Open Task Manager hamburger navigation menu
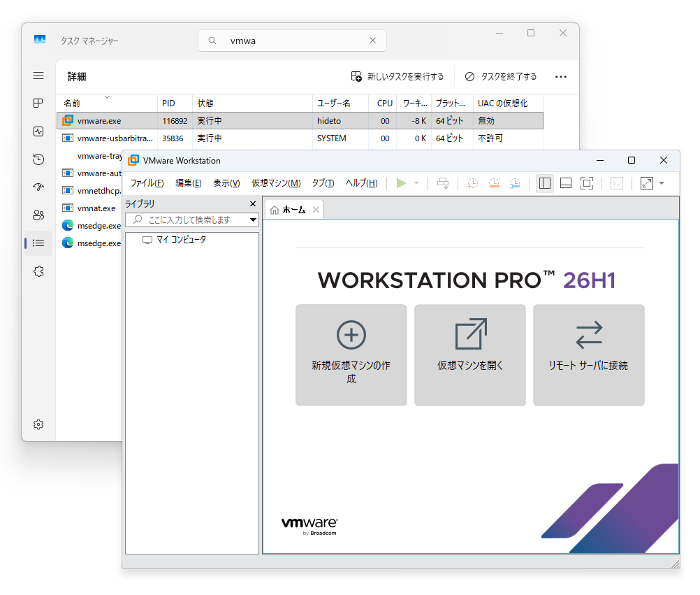Screen dimensions: 700x595 (x=38, y=76)
